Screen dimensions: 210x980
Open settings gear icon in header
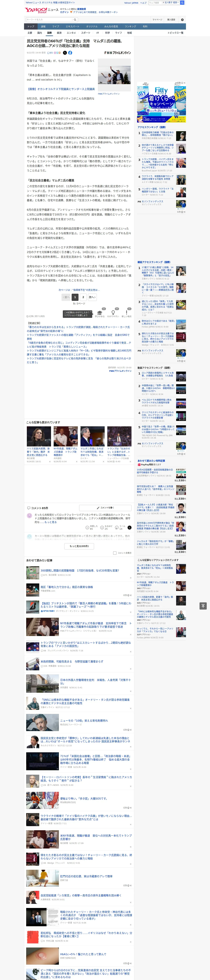pyautogui.click(x=182, y=20)
